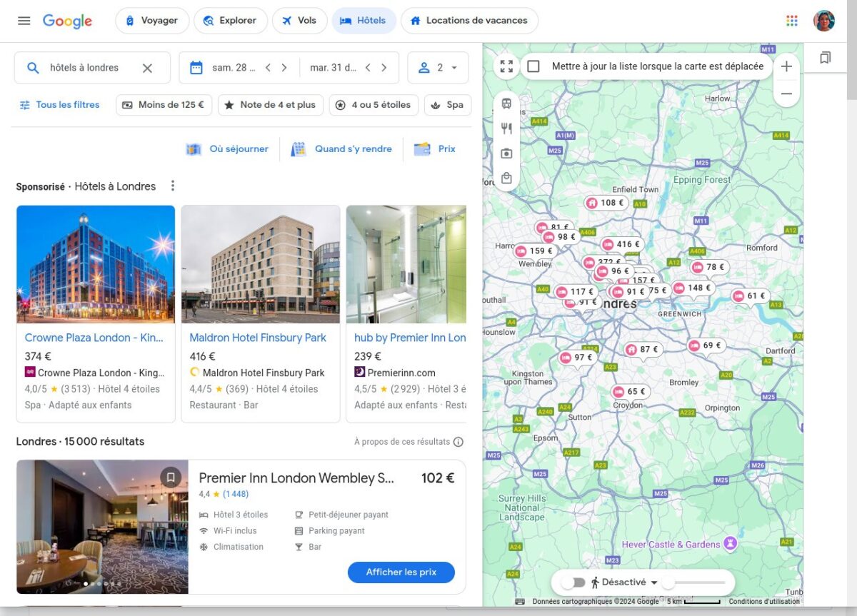Toggle the Moins de 125 € filter
This screenshot has height=616, width=857.
point(164,105)
